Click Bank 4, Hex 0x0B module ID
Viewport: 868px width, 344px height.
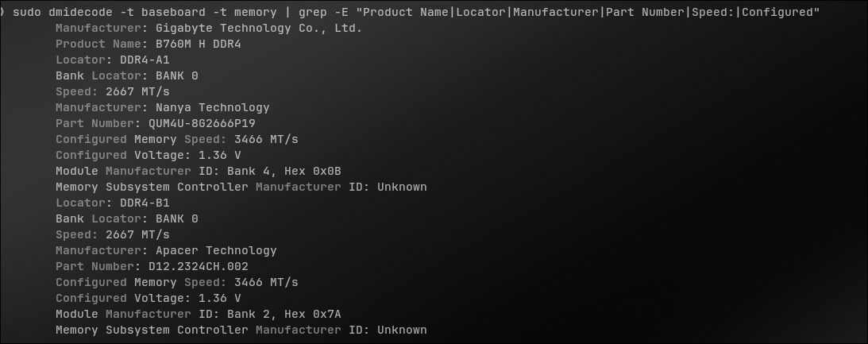click(284, 171)
